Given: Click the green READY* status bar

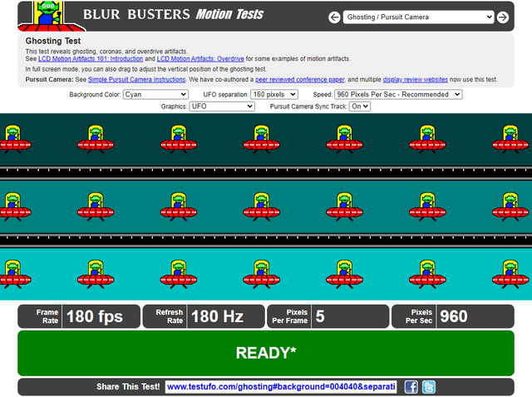Looking at the screenshot, I should point(266,353).
